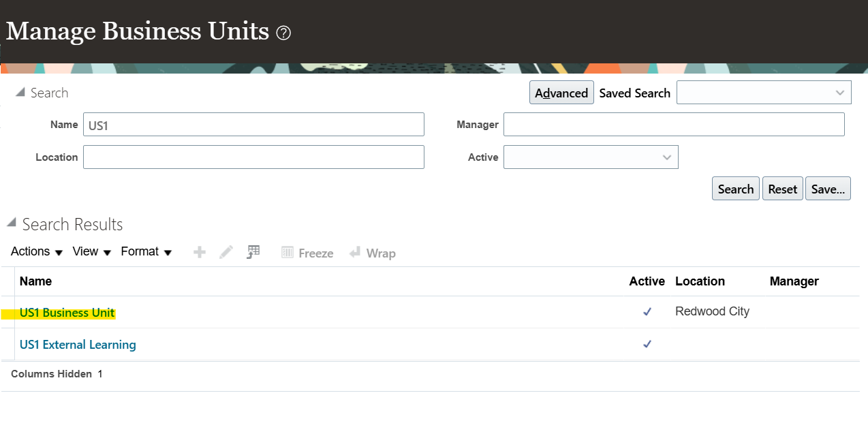The image size is (868, 421).
Task: Click the Save... button
Action: click(x=828, y=189)
